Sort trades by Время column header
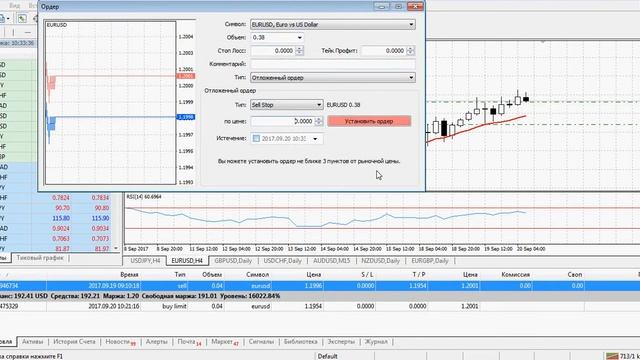This screenshot has height=360, width=640. (129, 275)
